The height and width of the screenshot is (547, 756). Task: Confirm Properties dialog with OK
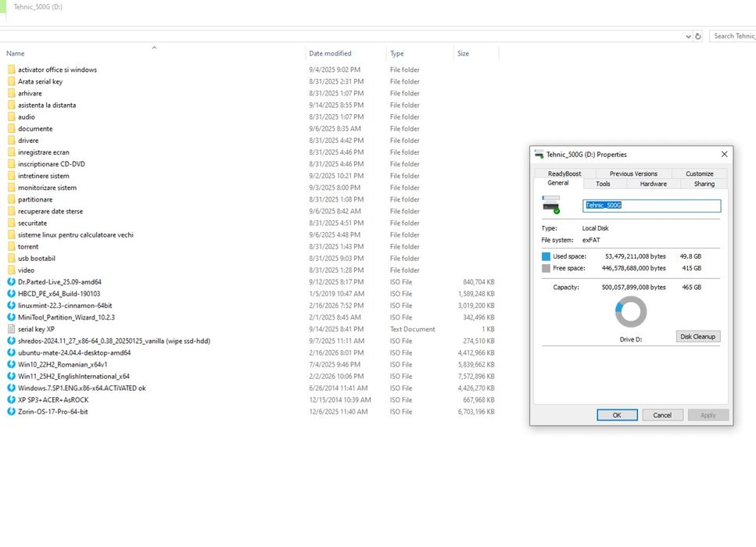[x=617, y=415]
